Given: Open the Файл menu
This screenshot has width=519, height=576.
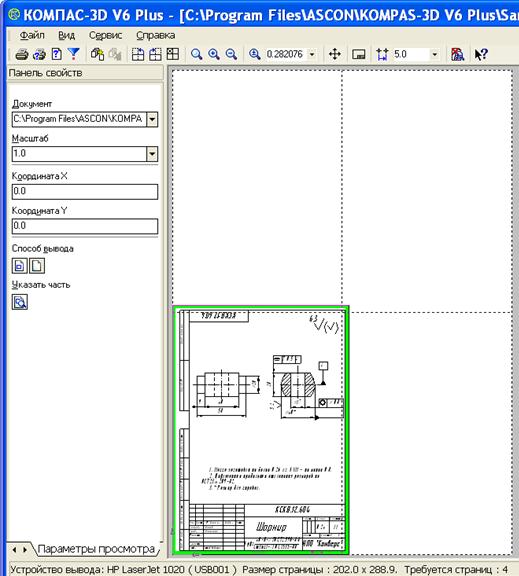Looking at the screenshot, I should tap(32, 35).
